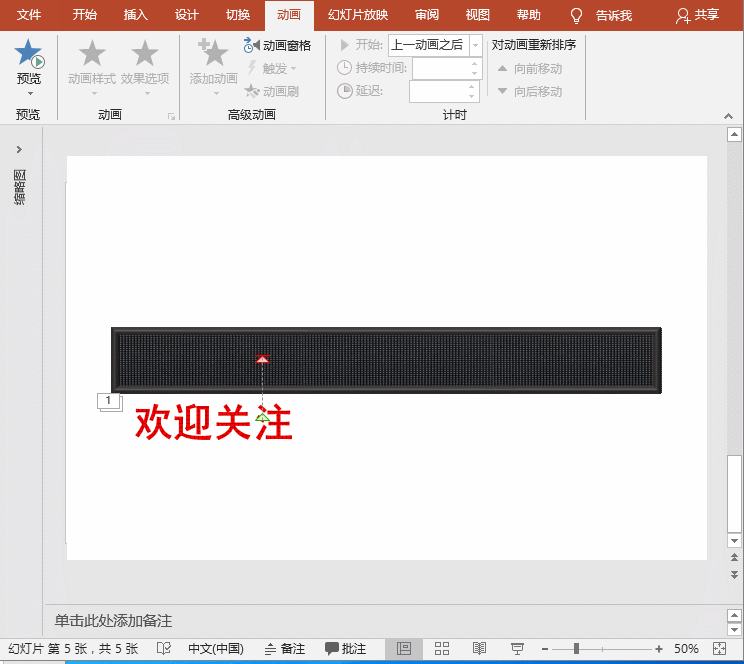This screenshot has height=664, width=744.
Task: Click the slide scrollbar down arrow
Action: [735, 541]
